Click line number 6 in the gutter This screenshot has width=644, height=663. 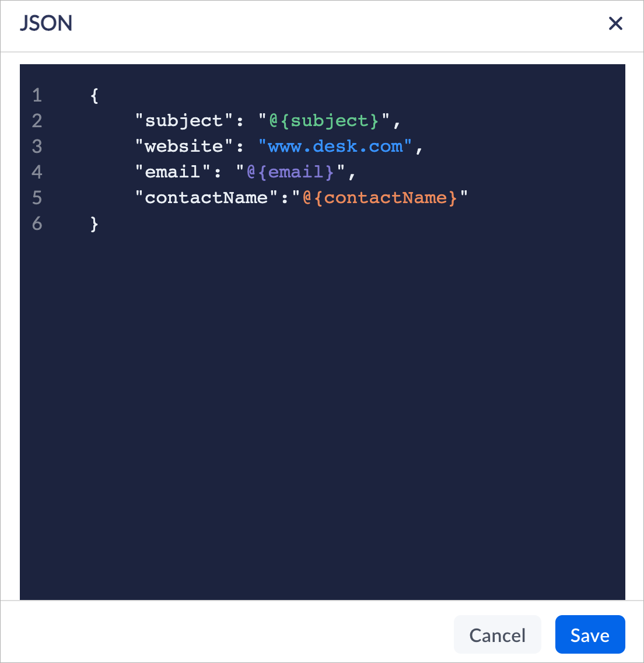pos(37,224)
